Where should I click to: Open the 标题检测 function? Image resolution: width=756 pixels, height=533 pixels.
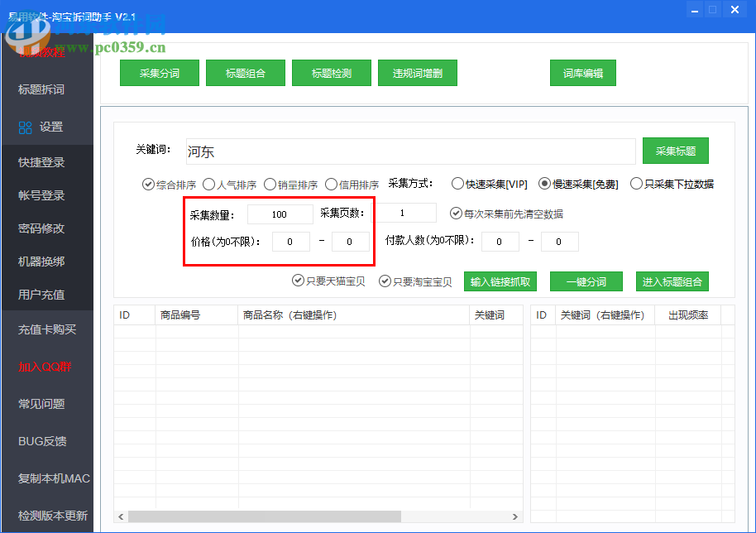(x=331, y=72)
